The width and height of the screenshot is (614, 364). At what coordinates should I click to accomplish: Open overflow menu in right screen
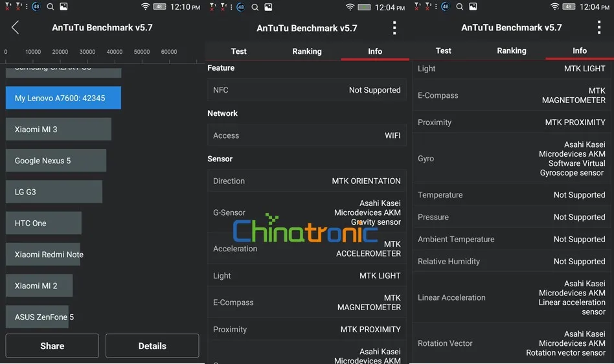(x=599, y=27)
